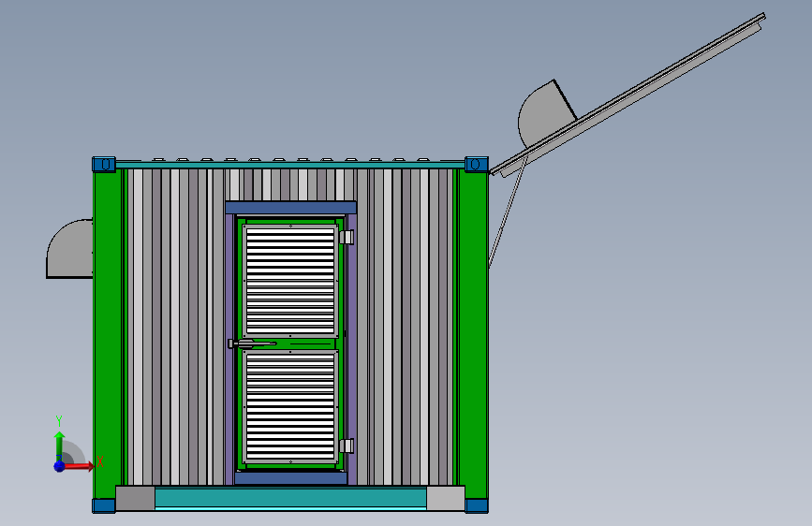The image size is (812, 526).
Task: Pick the lower louvered vent panel of the door
Action: pyautogui.click(x=290, y=406)
